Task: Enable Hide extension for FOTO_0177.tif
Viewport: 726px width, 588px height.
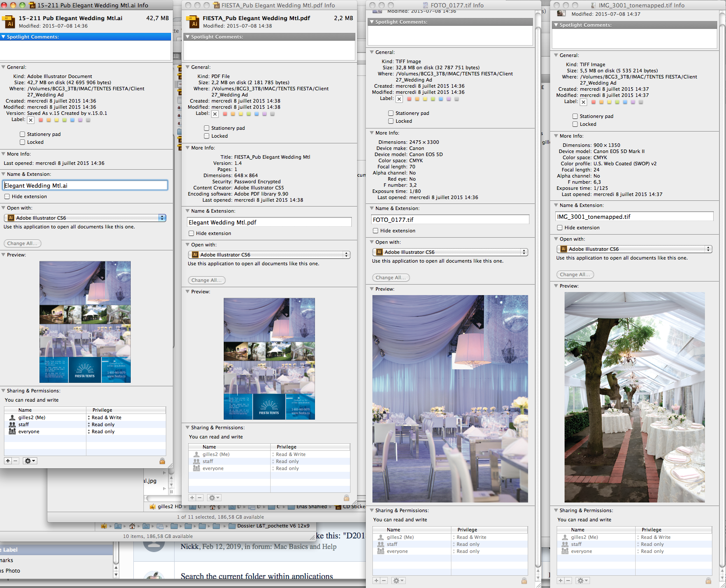Action: (376, 231)
